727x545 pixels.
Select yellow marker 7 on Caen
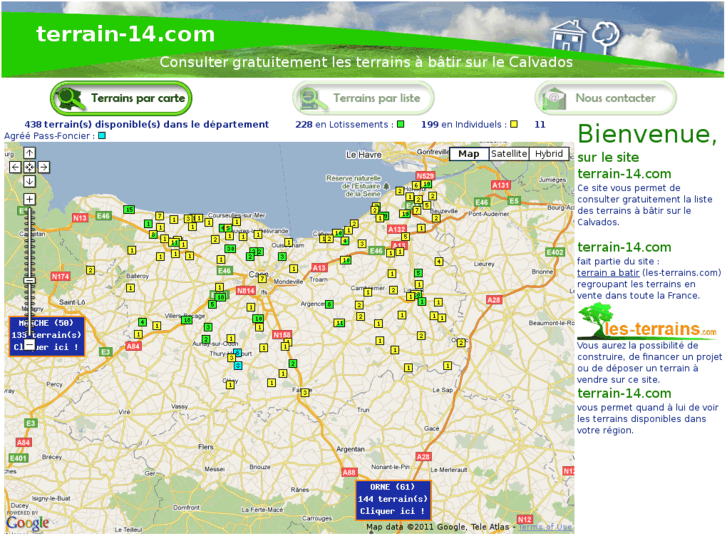[x=262, y=278]
